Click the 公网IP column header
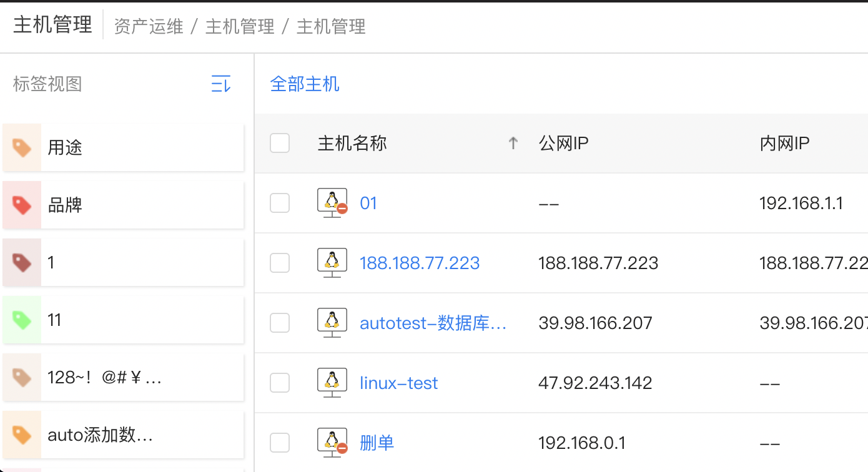The image size is (868, 472). [563, 144]
